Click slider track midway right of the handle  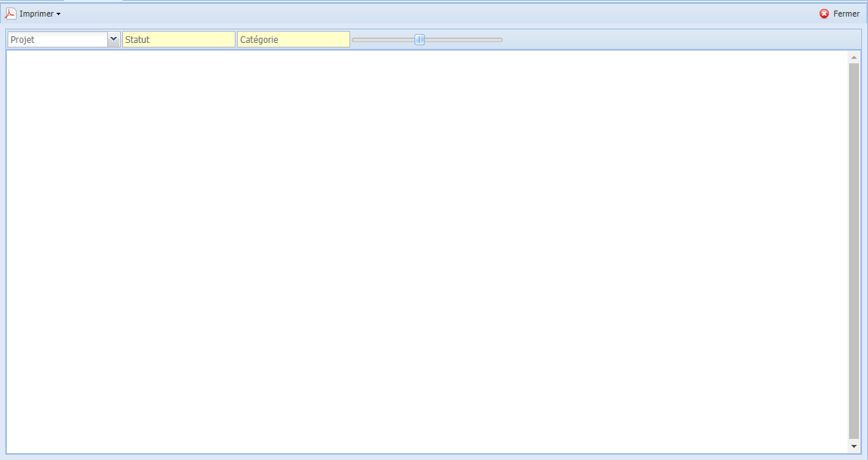click(462, 39)
